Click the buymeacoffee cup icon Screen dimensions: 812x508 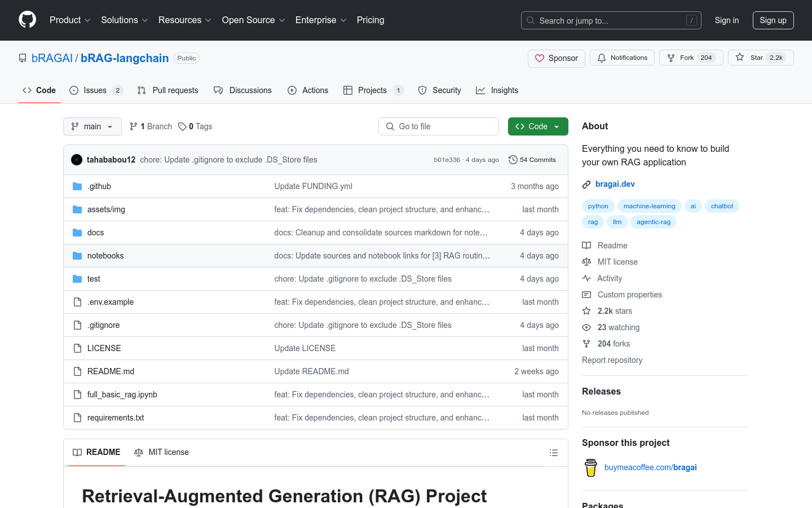click(x=590, y=467)
